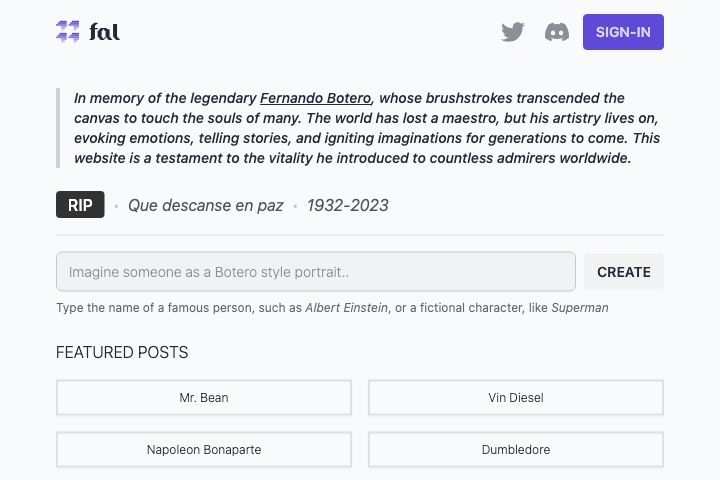
Task: Open the Vin Diesel featured post
Action: click(x=516, y=397)
